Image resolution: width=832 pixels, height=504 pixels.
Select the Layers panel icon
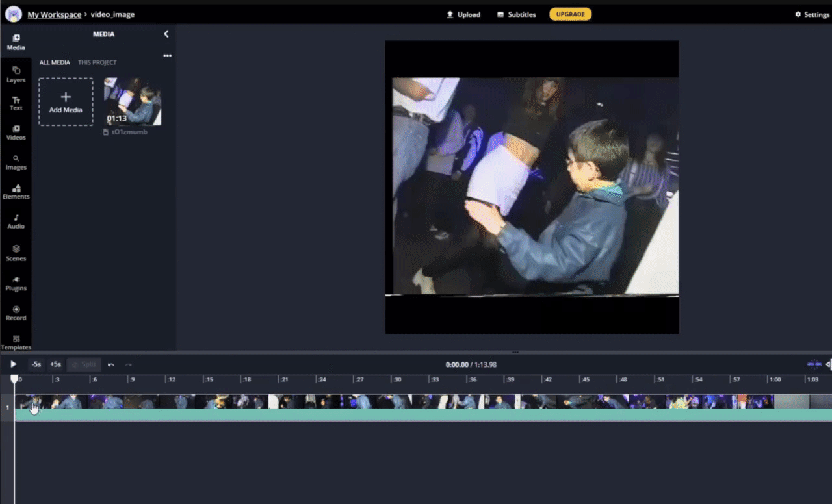[x=16, y=74]
